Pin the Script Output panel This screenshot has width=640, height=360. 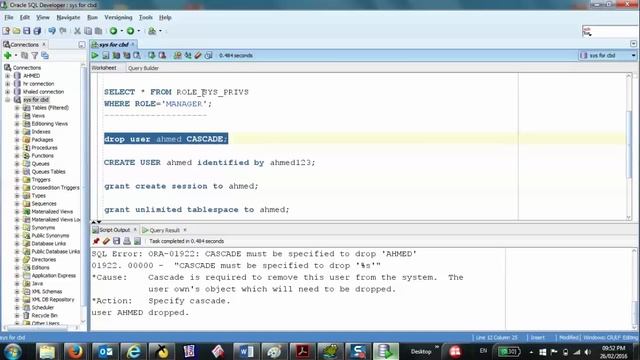[96, 241]
